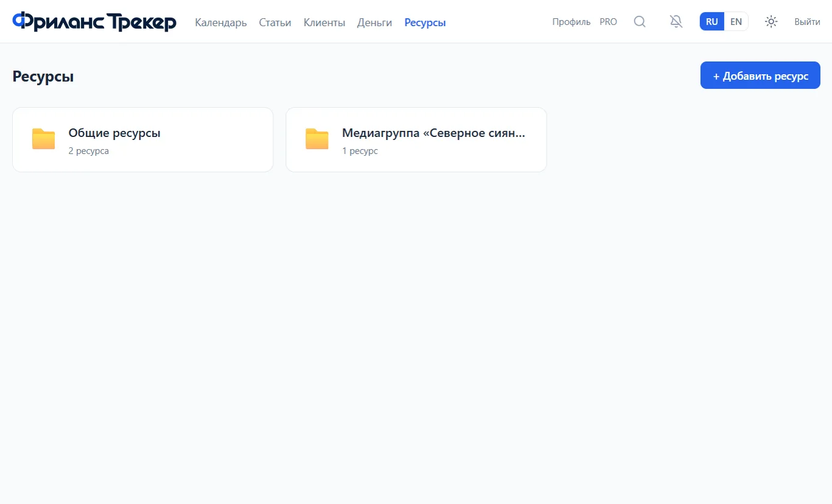Image resolution: width=832 pixels, height=504 pixels.
Task: Click the Добавить ресурс button
Action: click(760, 76)
